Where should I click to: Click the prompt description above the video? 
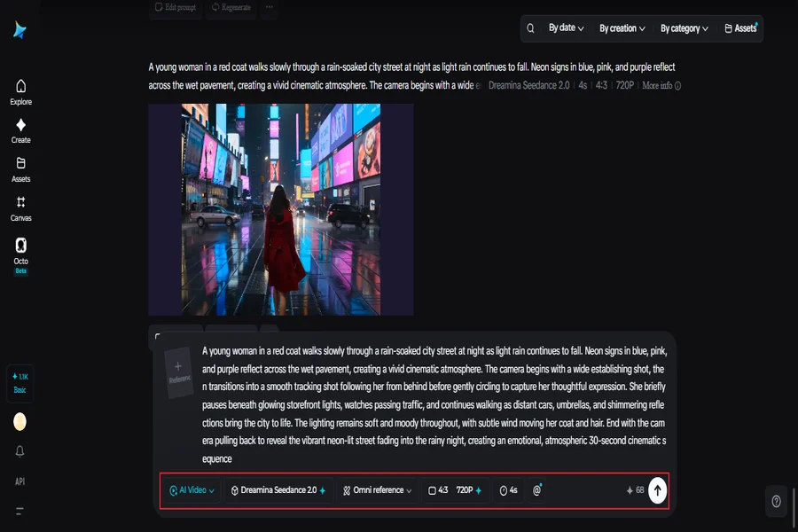[x=412, y=76]
